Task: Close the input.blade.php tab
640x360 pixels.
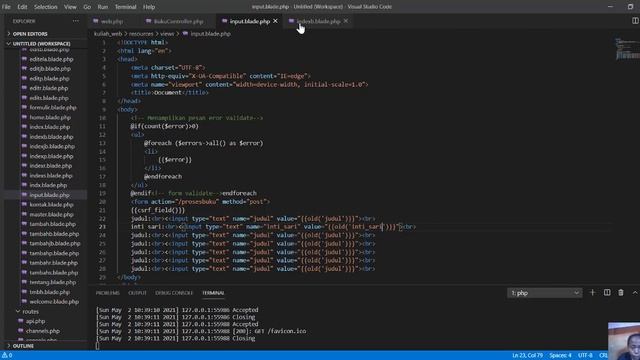Action: tap(275, 21)
